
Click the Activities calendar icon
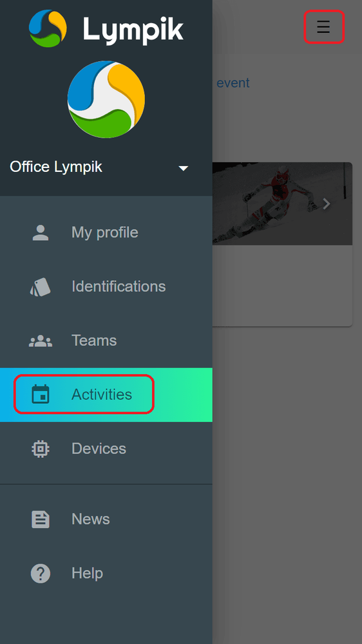point(41,394)
